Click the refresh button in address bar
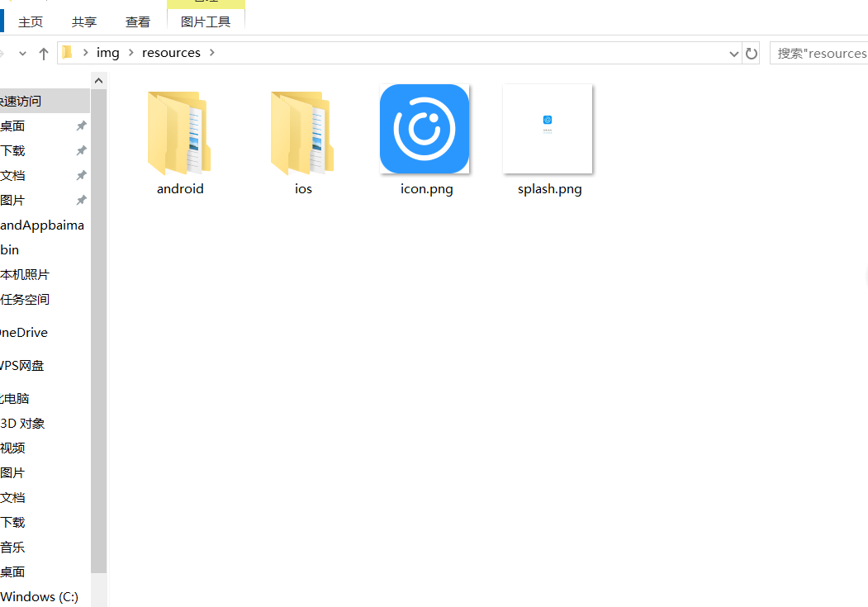Viewport: 868px width, 607px height. pyautogui.click(x=752, y=54)
